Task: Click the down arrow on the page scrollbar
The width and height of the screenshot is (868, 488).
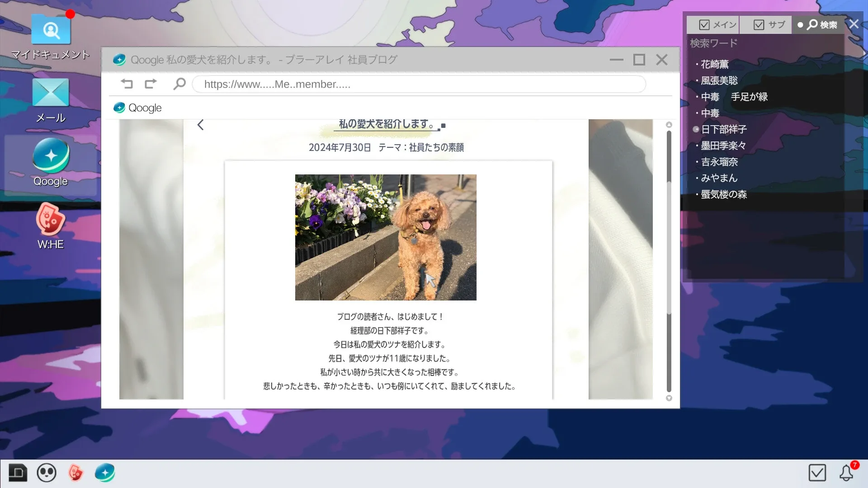Action: pos(669,398)
